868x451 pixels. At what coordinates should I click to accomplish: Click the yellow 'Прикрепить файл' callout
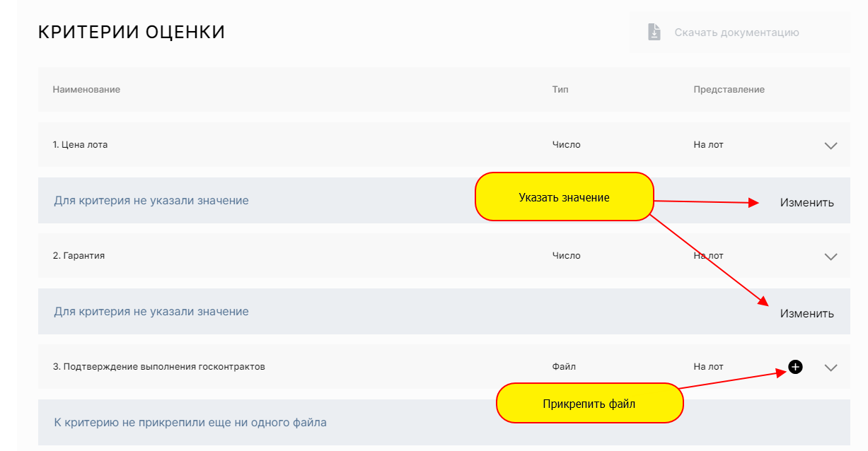tap(589, 404)
